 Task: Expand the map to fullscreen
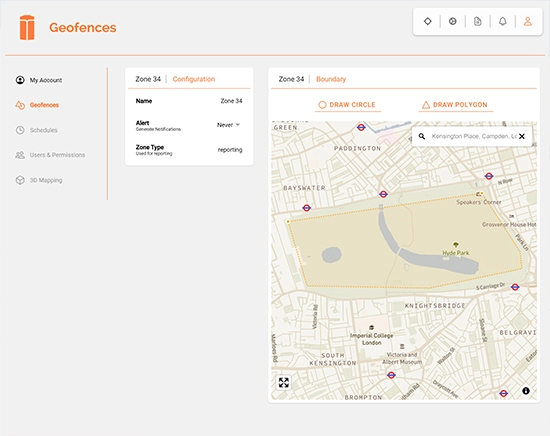[283, 382]
